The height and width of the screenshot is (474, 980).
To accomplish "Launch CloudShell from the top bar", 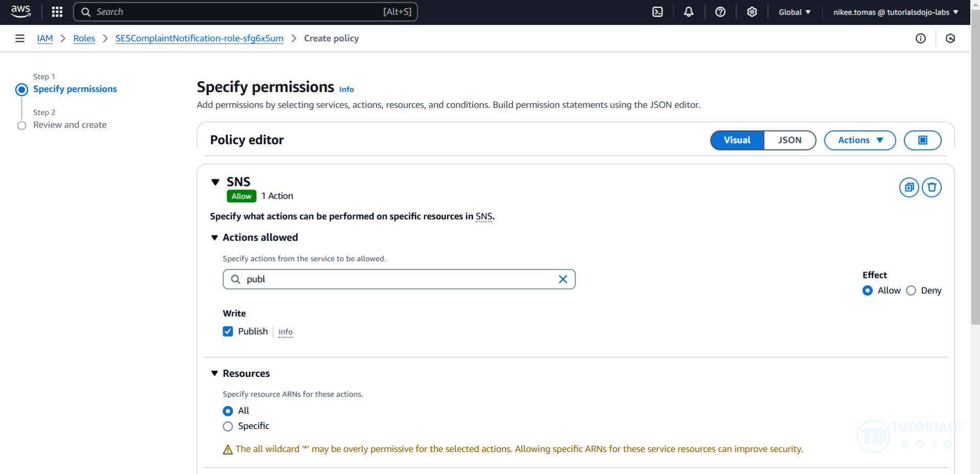I will 657,12.
